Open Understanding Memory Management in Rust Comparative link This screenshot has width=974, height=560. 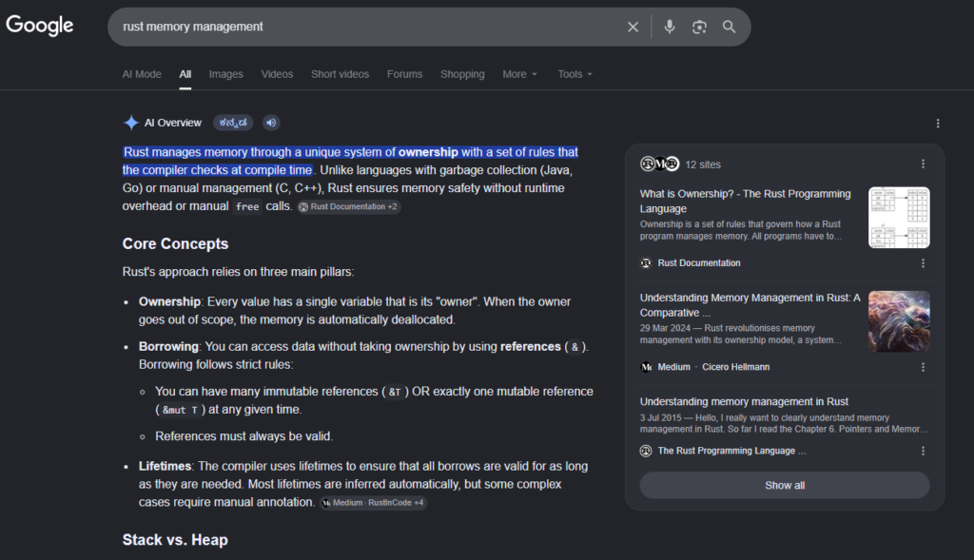[x=750, y=305]
